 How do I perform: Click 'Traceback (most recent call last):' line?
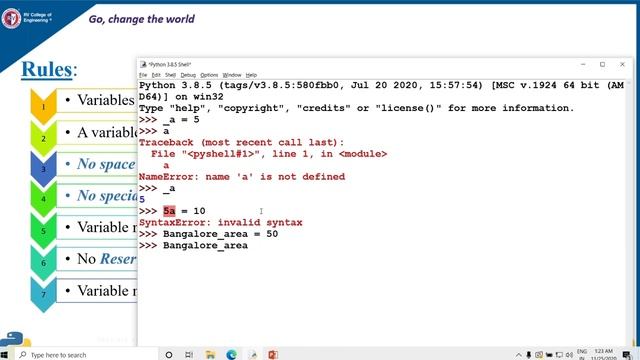coord(241,142)
